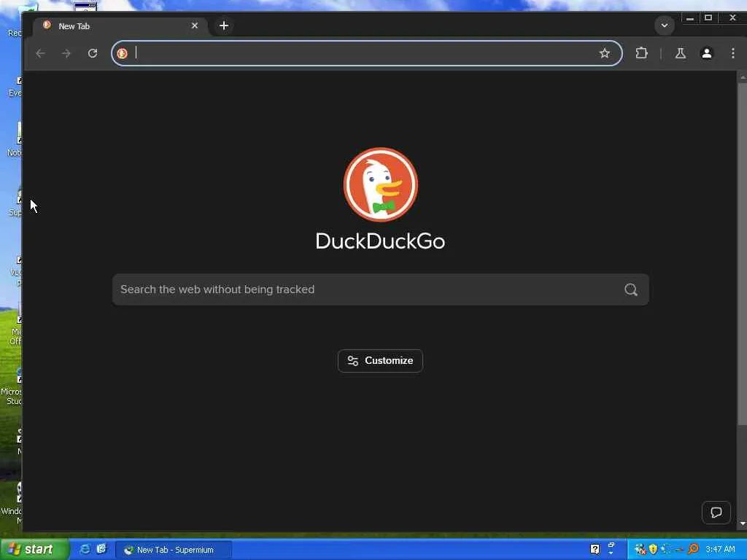Click the network tray icon with red X

[x=640, y=550]
